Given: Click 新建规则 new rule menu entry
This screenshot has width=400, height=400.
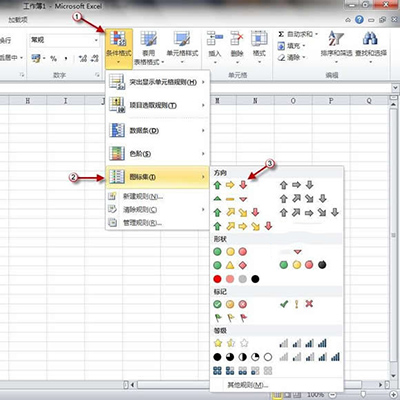Looking at the screenshot, I should [x=157, y=196].
